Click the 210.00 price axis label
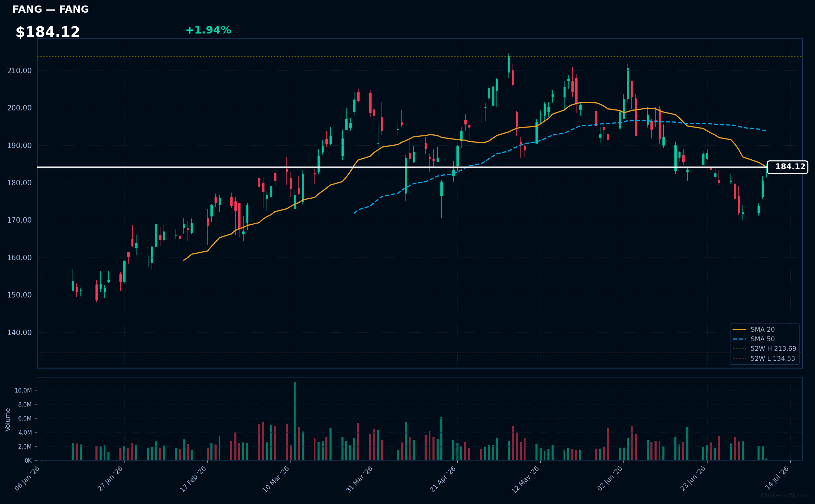 [20, 71]
